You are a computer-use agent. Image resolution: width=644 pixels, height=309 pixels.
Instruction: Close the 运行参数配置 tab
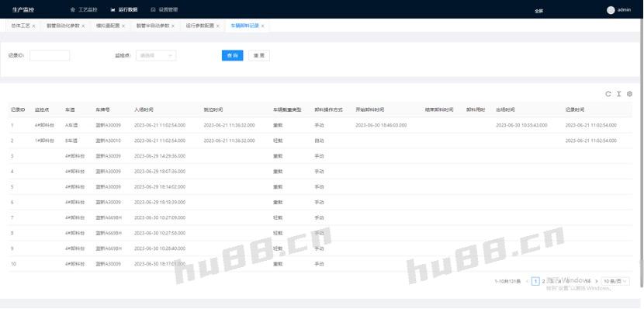click(x=218, y=26)
